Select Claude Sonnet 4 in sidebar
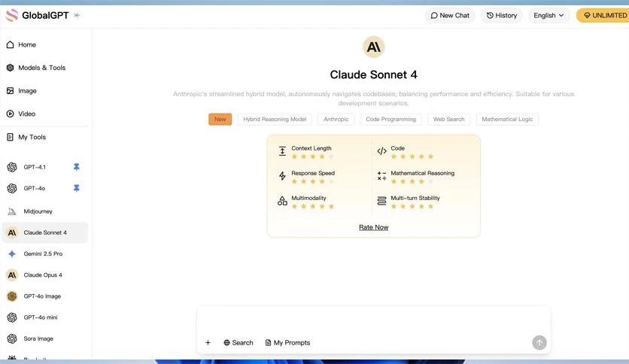This screenshot has height=364, width=629. point(45,232)
